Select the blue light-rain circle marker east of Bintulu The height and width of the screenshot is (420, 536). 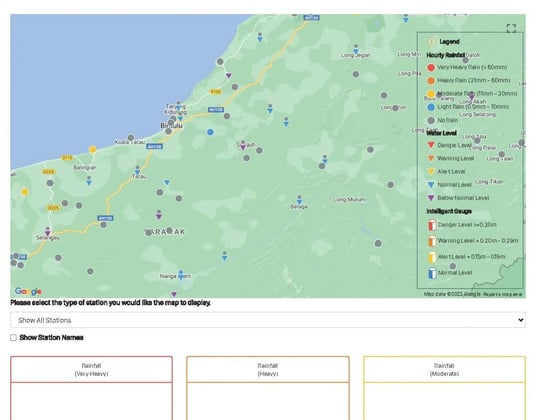210,132
